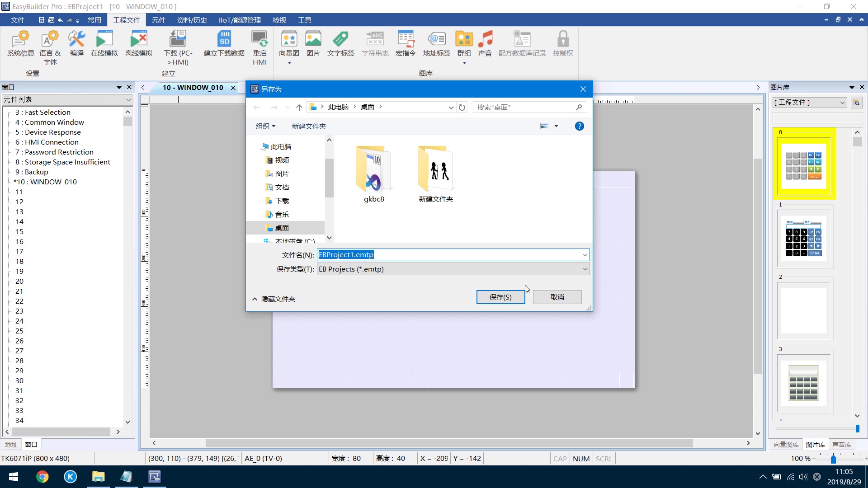Expand the 文件名(N) input dropdown
The image size is (868, 488).
tap(584, 255)
